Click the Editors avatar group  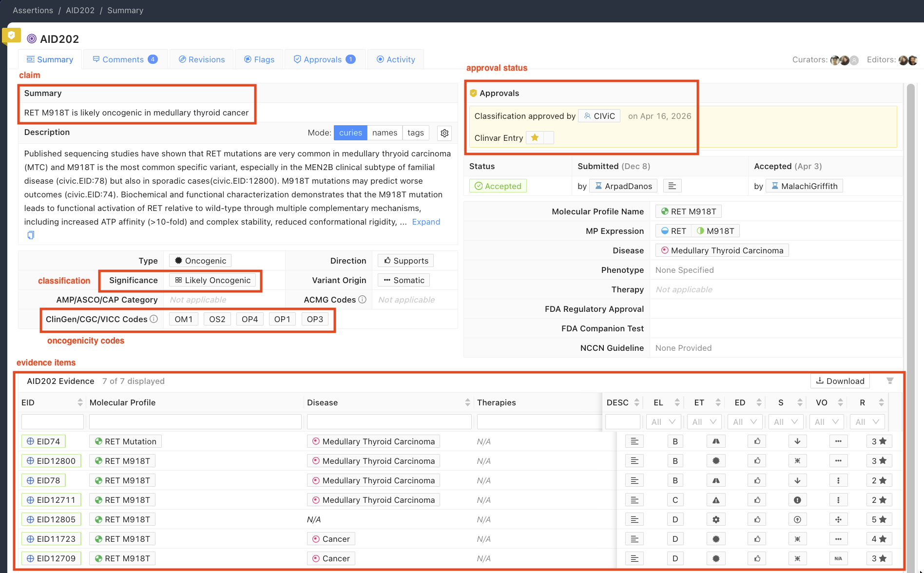pos(908,60)
